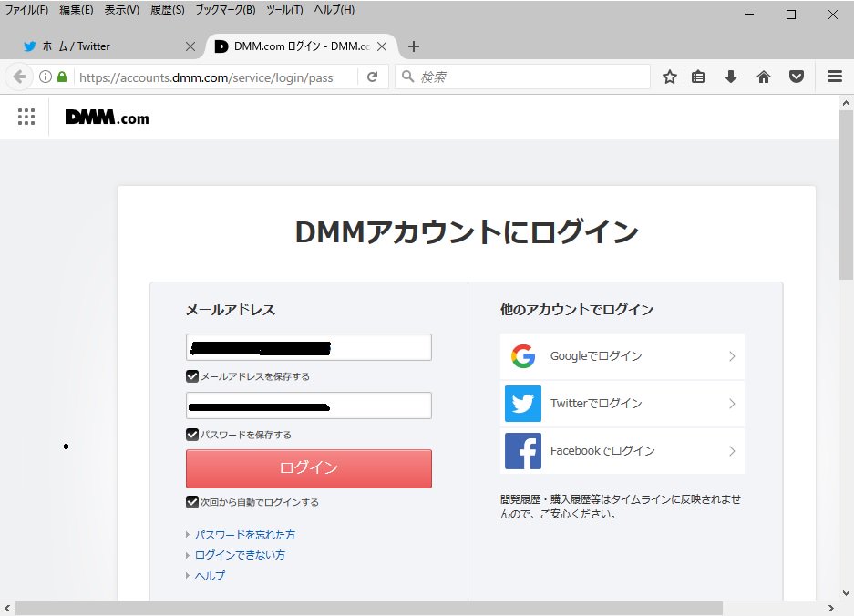854x616 pixels.
Task: Click the Twitter bird favicon on first tab
Action: (30, 46)
